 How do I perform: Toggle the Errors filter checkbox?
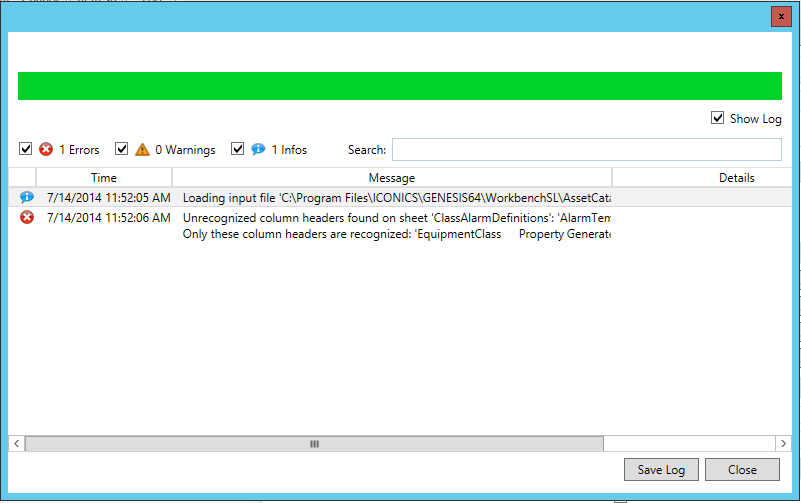26,150
